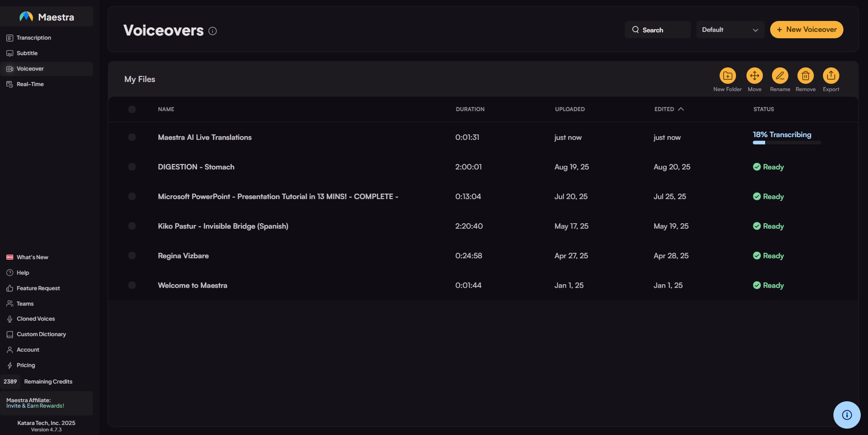Open the floating info help bubble
Screen dimensions: 868x435
[x=847, y=415]
